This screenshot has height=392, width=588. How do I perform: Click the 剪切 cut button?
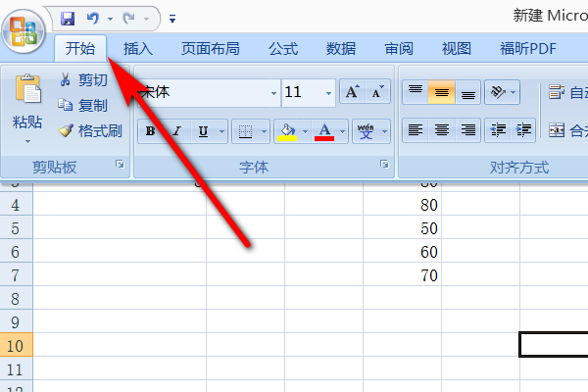(x=83, y=80)
